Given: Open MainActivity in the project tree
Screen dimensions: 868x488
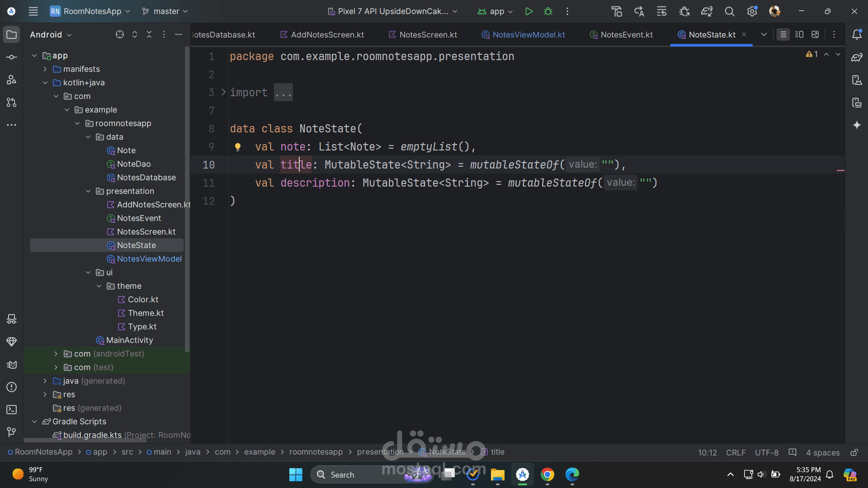Looking at the screenshot, I should point(129,340).
